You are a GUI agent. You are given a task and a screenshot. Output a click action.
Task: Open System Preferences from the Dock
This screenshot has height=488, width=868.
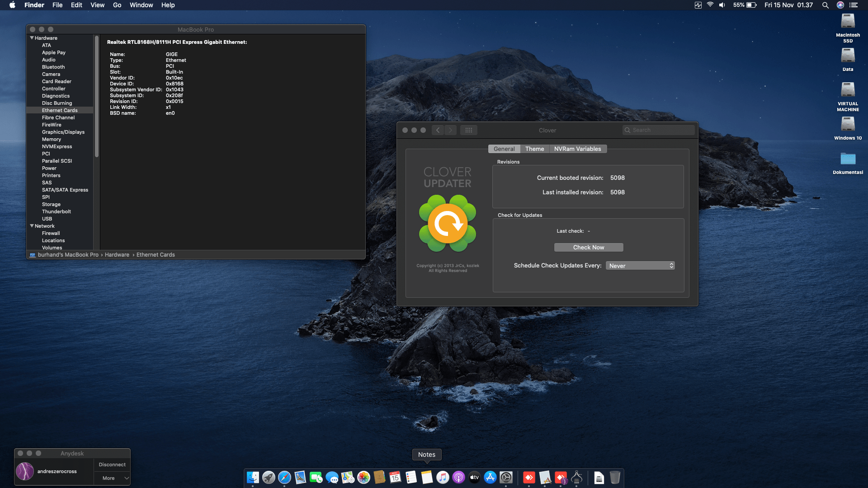click(505, 478)
